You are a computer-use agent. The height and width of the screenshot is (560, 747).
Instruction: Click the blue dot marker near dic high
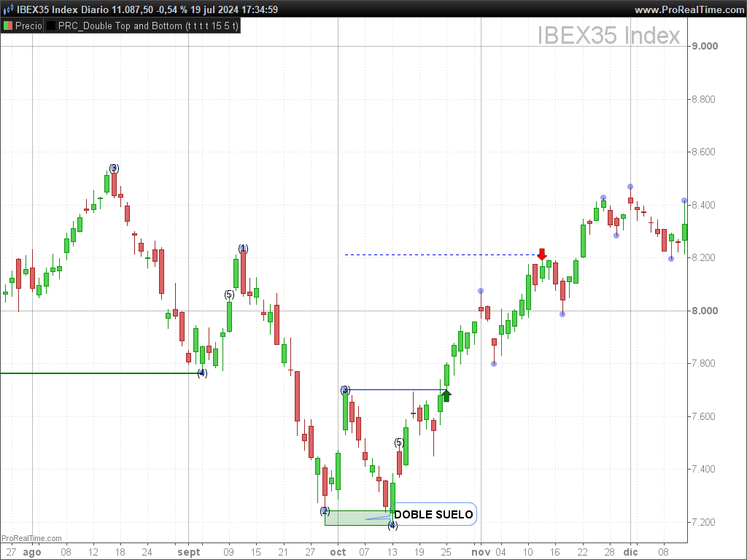[630, 187]
